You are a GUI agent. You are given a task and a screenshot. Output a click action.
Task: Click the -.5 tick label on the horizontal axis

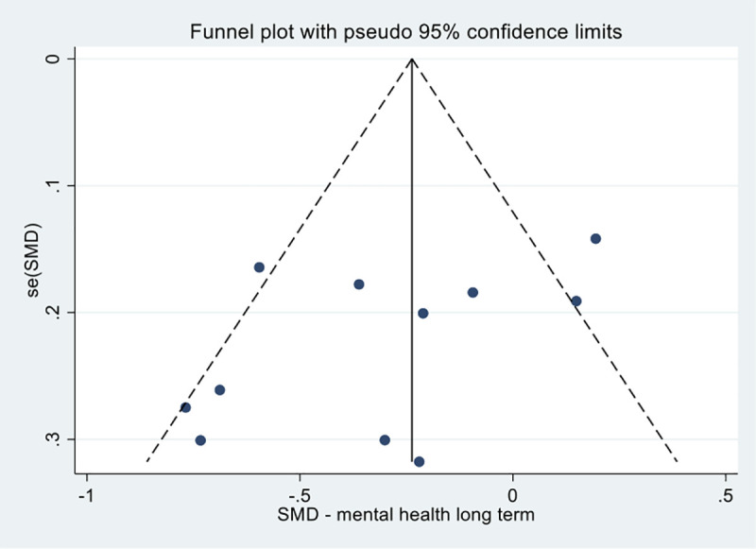300,494
